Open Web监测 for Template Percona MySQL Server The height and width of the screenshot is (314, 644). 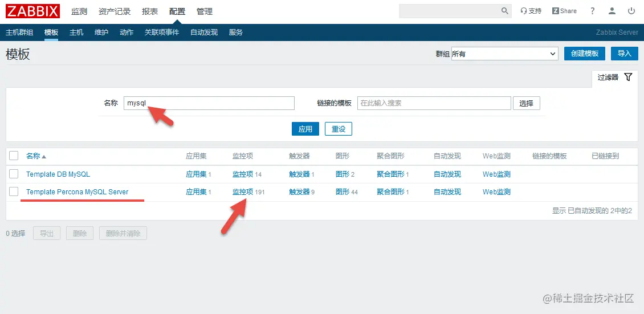[x=496, y=191]
